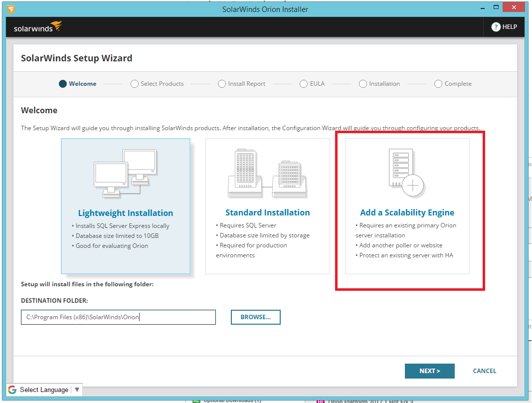Click the Installation step circle

[362, 83]
